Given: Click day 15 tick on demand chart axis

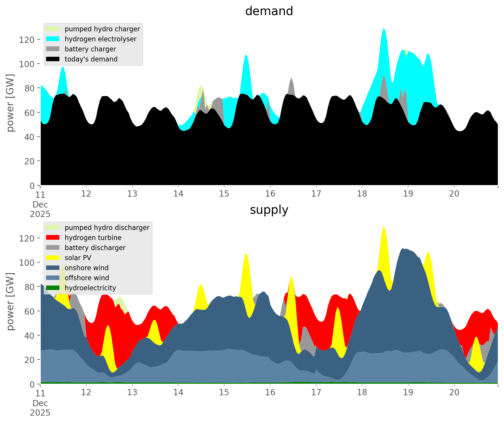Looking at the screenshot, I should click(x=224, y=194).
